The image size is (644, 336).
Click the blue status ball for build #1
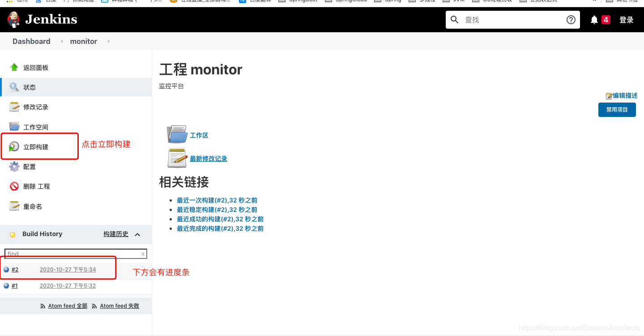tap(6, 285)
